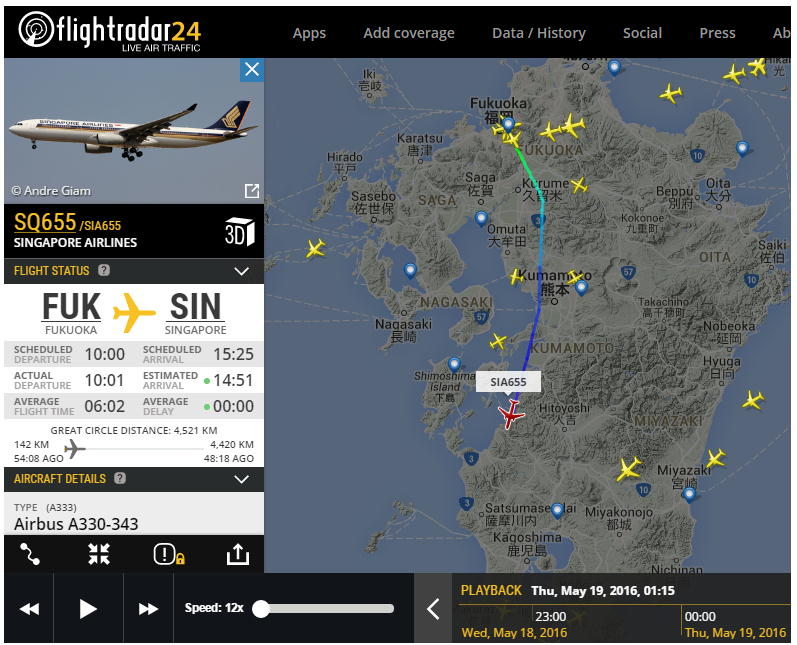The width and height of the screenshot is (797, 645).
Task: Click the locked alert icon
Action: (168, 554)
